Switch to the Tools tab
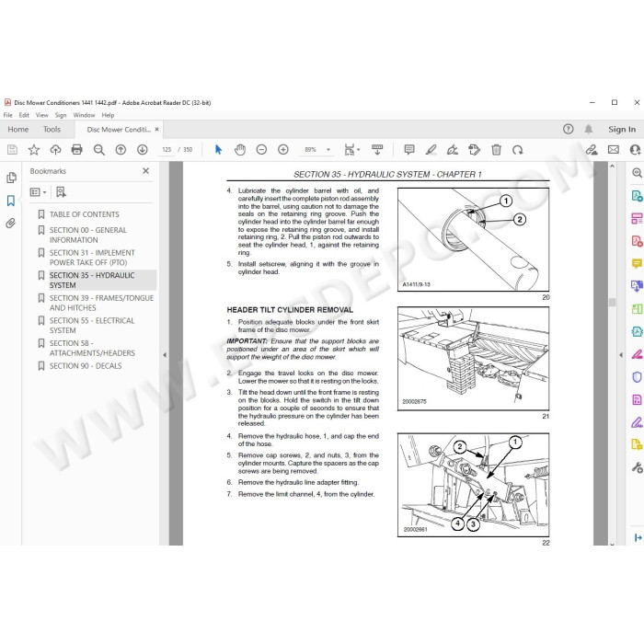 pyautogui.click(x=52, y=130)
